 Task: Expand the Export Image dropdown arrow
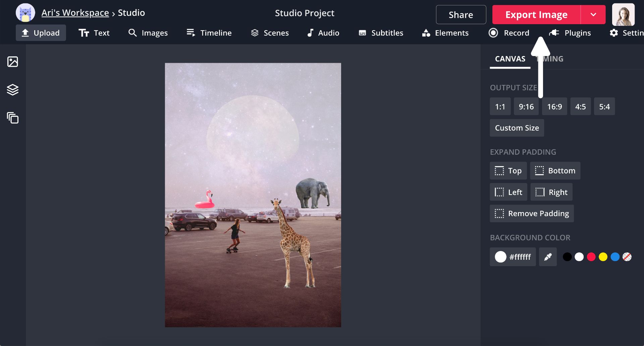coord(593,15)
